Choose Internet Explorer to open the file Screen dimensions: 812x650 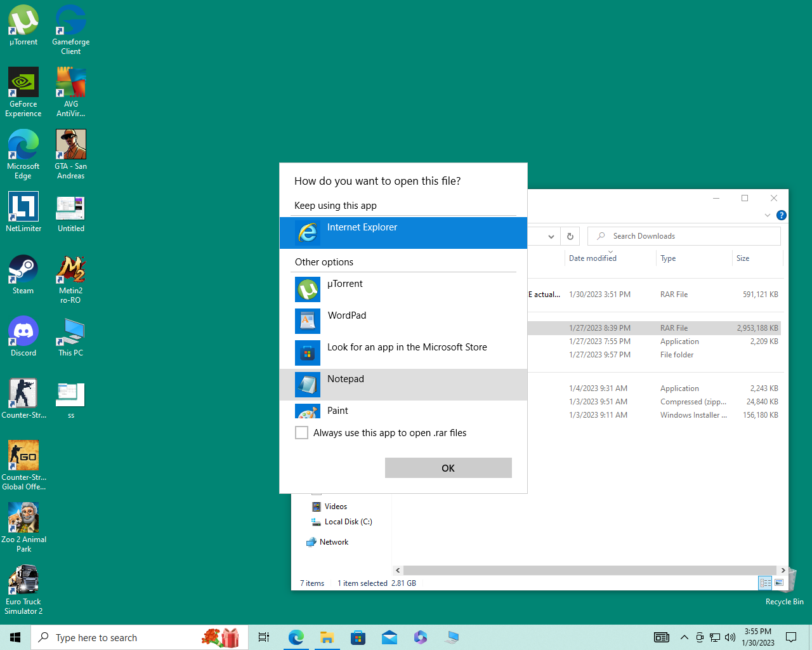pos(403,233)
